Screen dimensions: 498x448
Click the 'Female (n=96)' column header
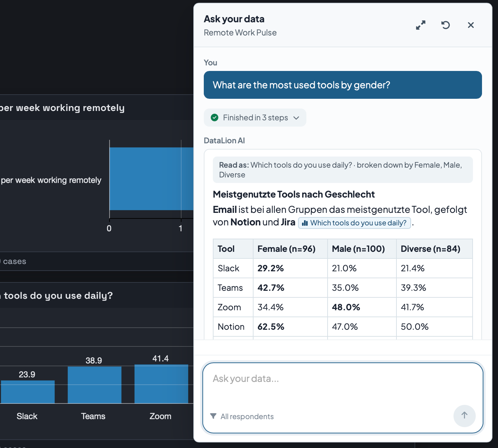click(290, 249)
